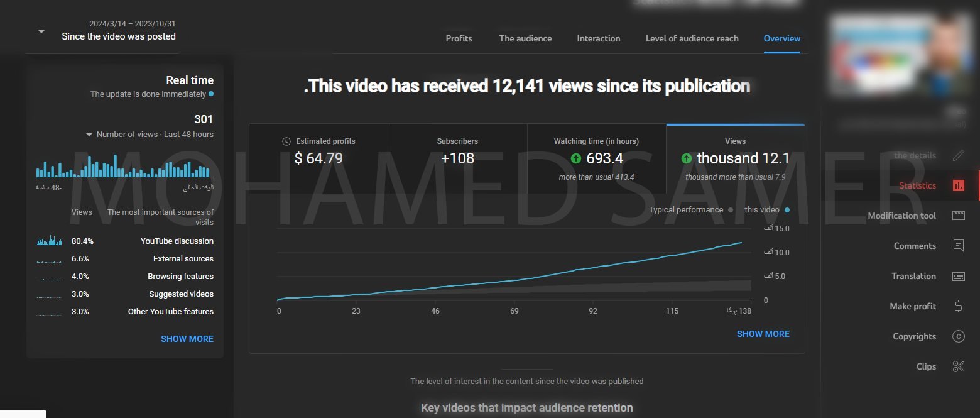
Task: Click SHOW MORE under the views chart
Action: point(763,334)
